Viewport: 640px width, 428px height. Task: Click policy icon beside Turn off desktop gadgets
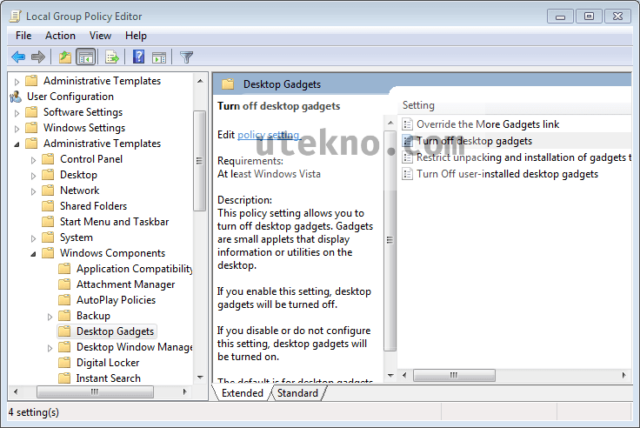tap(407, 141)
